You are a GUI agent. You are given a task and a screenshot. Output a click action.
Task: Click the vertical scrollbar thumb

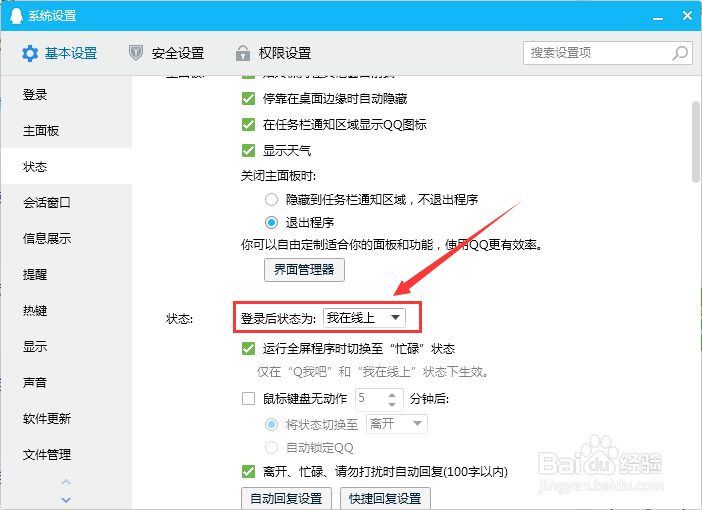click(x=695, y=142)
